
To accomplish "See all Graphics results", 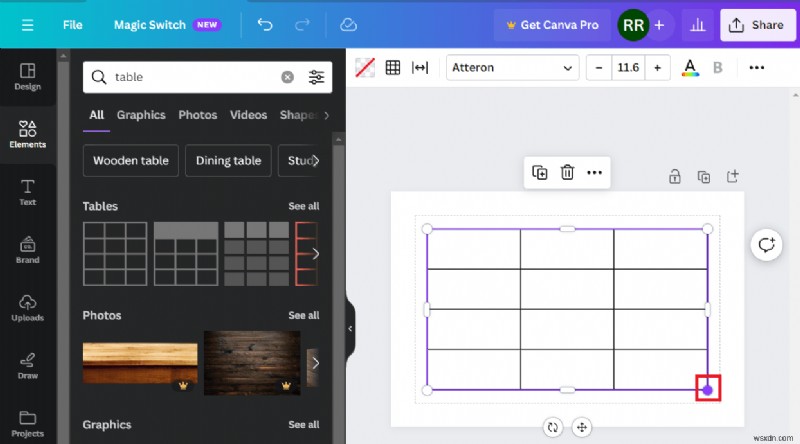I will 304,425.
